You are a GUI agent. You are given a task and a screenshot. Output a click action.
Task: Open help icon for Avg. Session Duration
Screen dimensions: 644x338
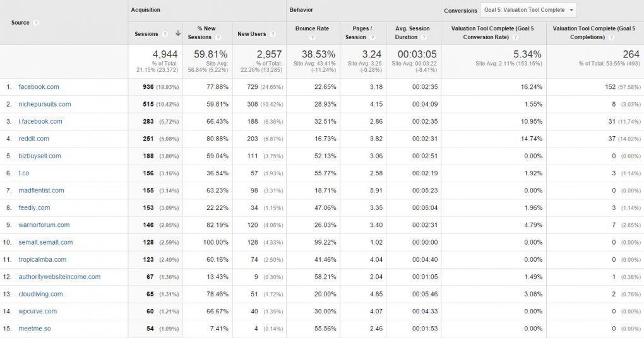(x=424, y=37)
